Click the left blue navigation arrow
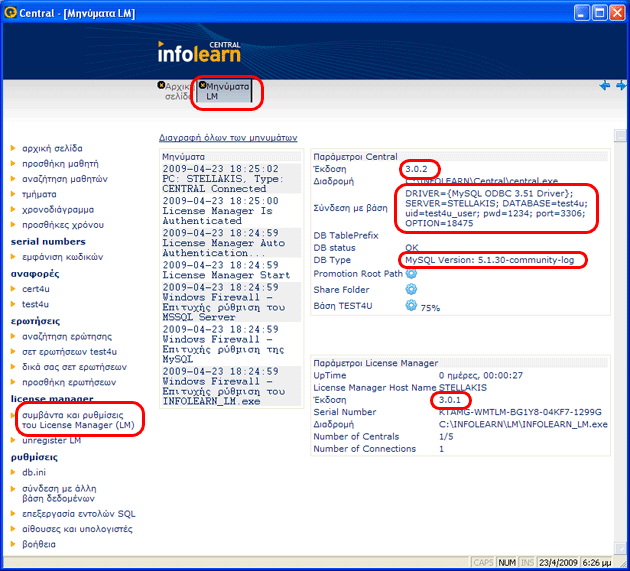The height and width of the screenshot is (571, 630). [605, 85]
